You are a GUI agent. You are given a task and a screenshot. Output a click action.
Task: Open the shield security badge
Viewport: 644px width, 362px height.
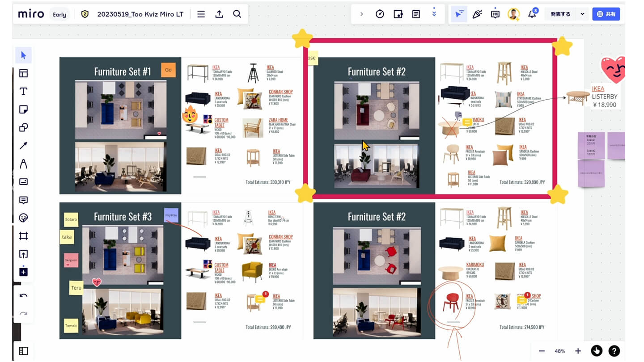[x=85, y=14]
